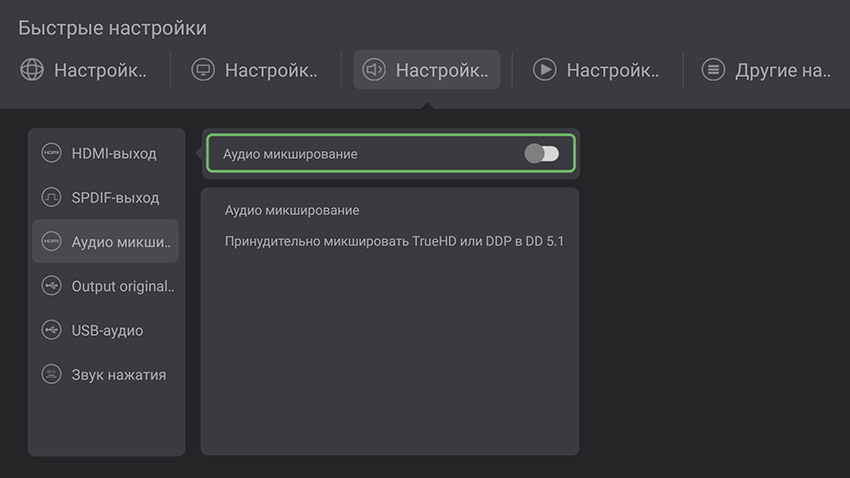The image size is (850, 478).
Task: Toggle the Аудио микширование switch on
Action: pyautogui.click(x=541, y=154)
